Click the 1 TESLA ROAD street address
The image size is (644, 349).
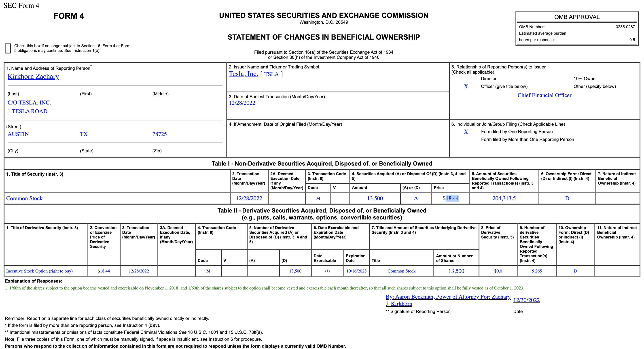28,112
